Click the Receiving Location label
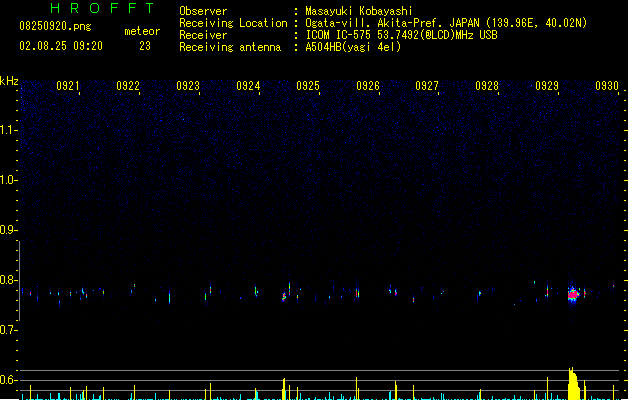Screen dimensions: 629x400 [233, 23]
